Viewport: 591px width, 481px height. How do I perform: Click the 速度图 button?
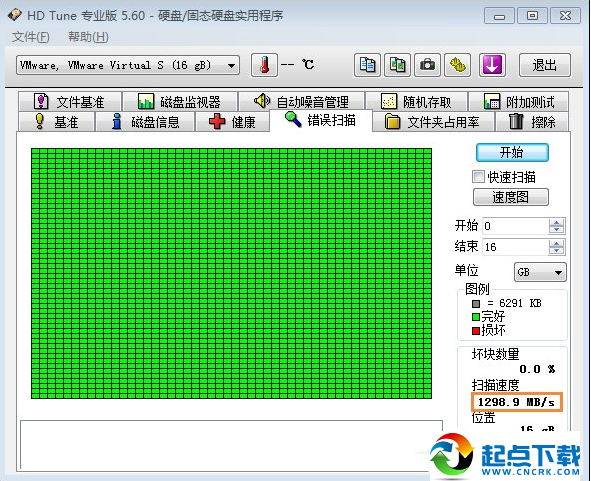pos(511,197)
